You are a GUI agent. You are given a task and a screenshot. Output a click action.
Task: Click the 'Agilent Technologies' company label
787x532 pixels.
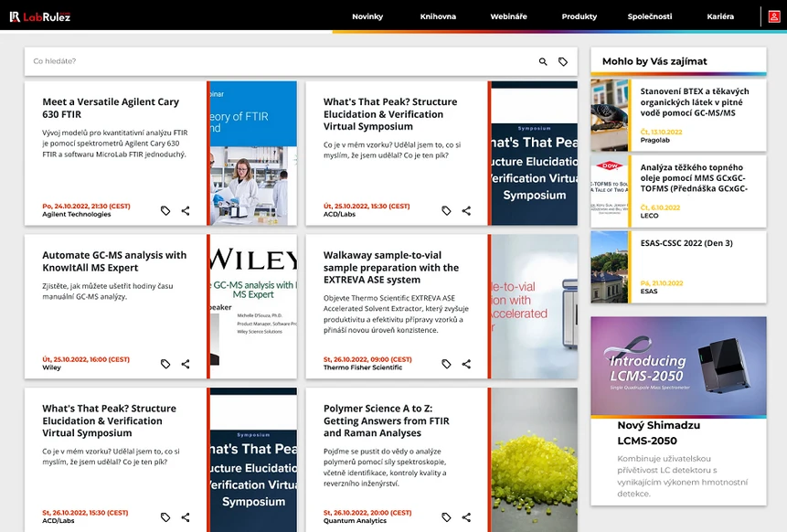point(76,214)
